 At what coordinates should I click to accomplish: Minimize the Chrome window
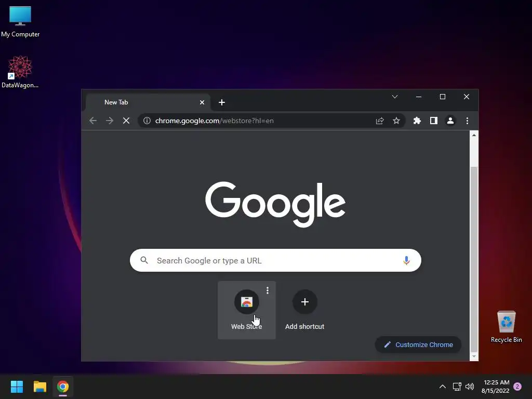click(x=419, y=97)
